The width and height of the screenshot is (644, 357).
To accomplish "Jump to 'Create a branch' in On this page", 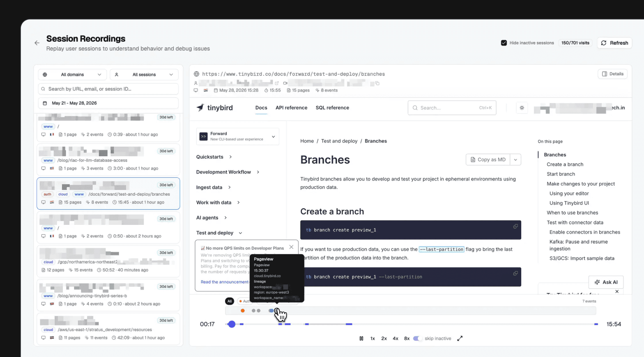I will pyautogui.click(x=565, y=164).
